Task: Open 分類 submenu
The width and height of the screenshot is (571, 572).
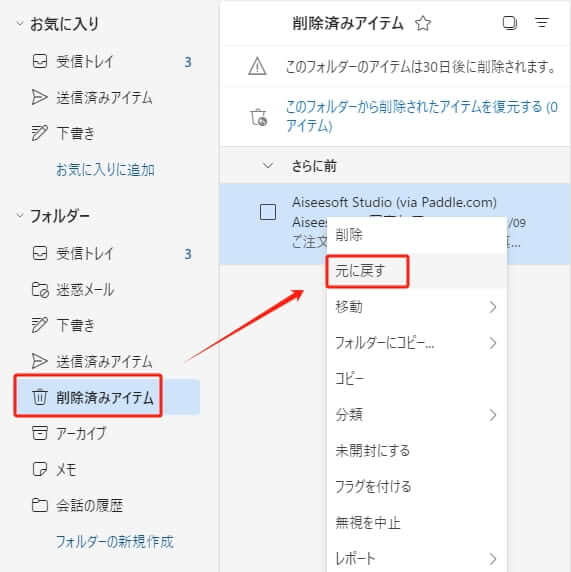Action: pos(416,415)
